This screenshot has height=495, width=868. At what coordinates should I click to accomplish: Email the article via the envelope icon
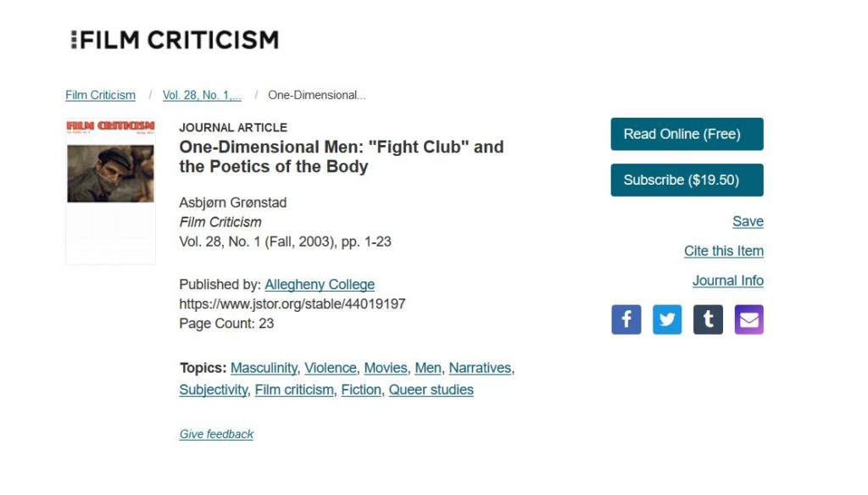(749, 320)
